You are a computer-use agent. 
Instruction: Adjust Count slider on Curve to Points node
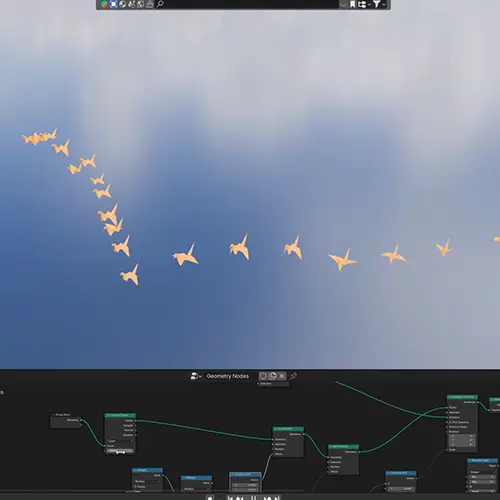click(120, 451)
